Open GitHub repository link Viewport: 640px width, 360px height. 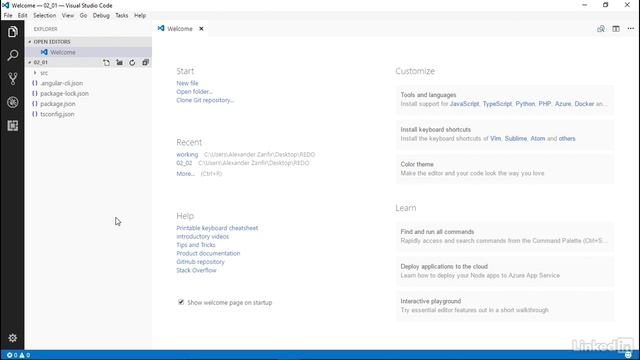(x=200, y=262)
